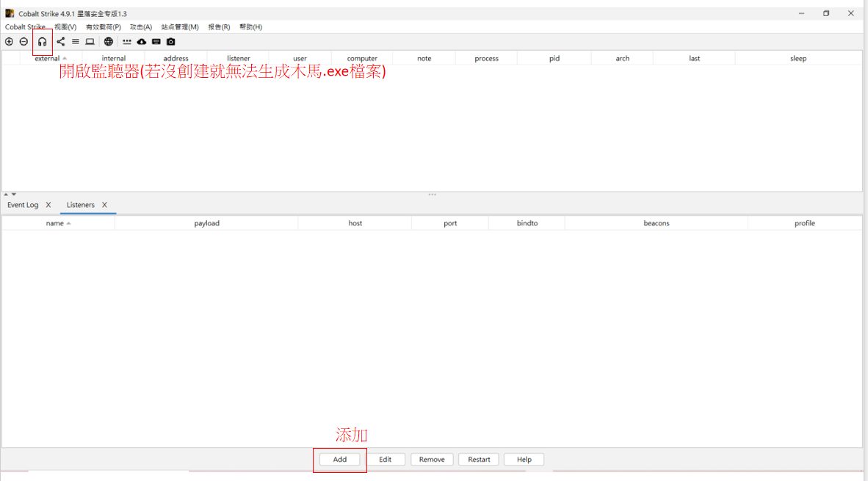Open the 报告(R) menu
Viewport: 868px width, 481px height.
(x=220, y=26)
